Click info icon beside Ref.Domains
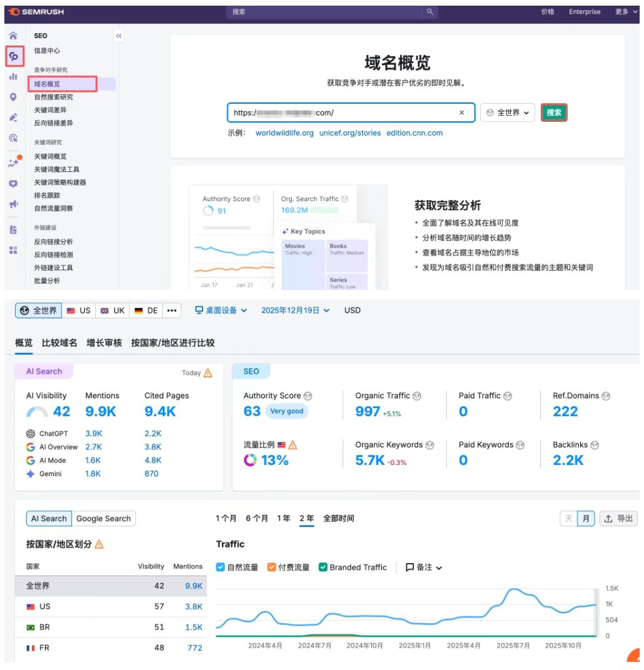 (606, 396)
